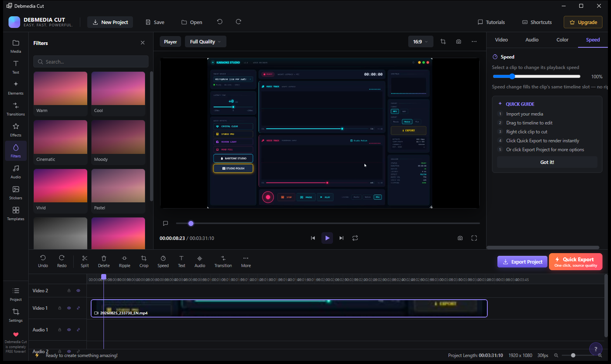Screen dimensions: 611x364
Task: Click the speed percentage slider handle
Action: [512, 76]
